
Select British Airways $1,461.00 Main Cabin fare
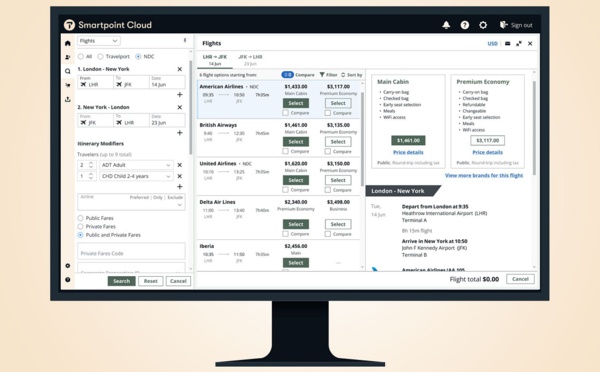(296, 142)
